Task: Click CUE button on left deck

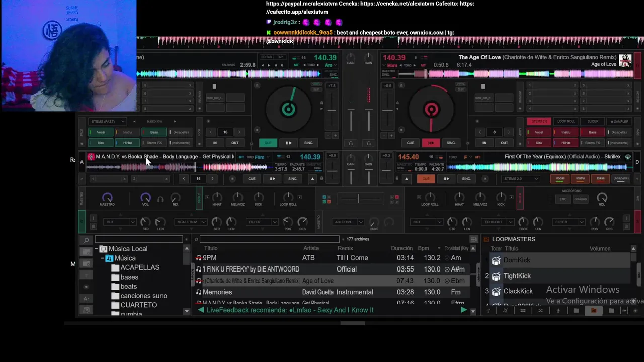Action: click(268, 143)
